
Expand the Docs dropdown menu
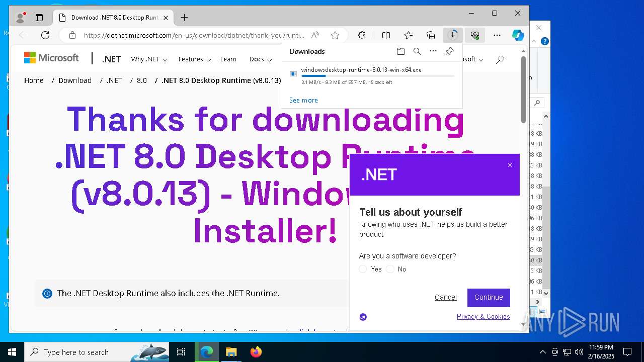261,59
